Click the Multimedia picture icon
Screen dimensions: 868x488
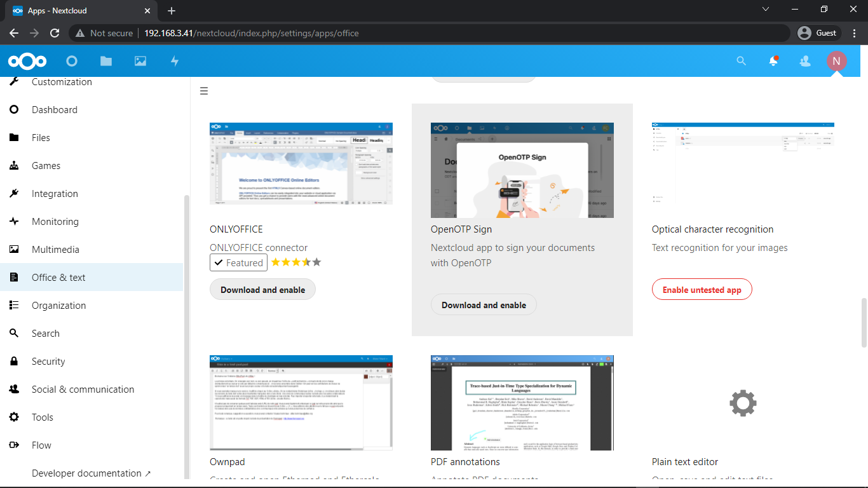(x=14, y=250)
